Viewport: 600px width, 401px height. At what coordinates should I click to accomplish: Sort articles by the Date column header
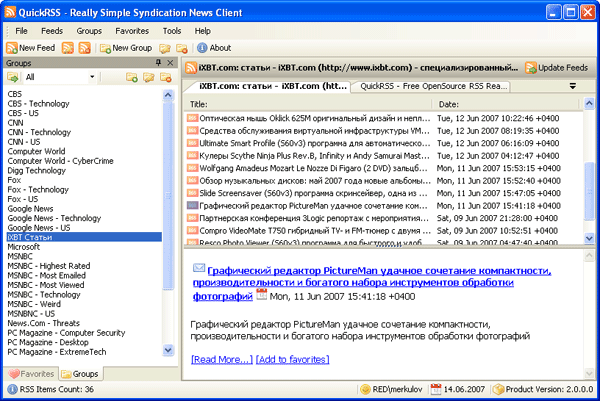507,104
